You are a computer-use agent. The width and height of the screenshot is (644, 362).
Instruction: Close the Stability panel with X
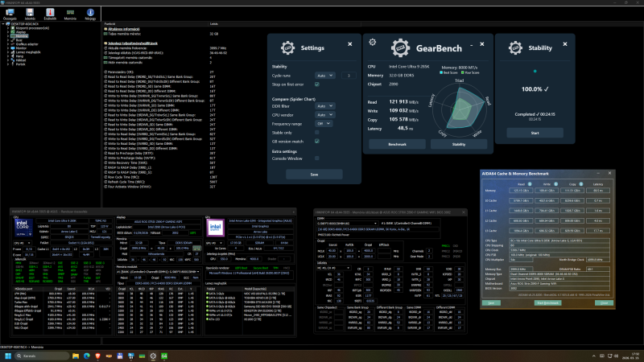(565, 44)
